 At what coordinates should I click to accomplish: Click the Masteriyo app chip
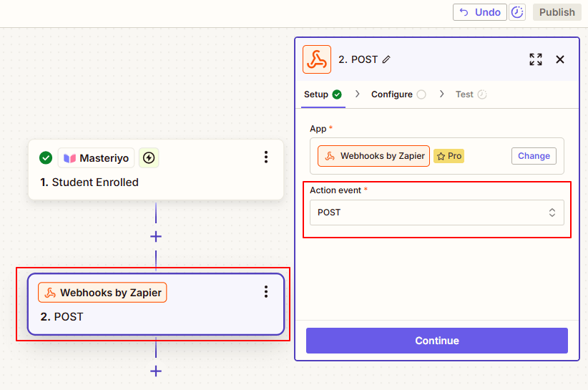point(96,158)
